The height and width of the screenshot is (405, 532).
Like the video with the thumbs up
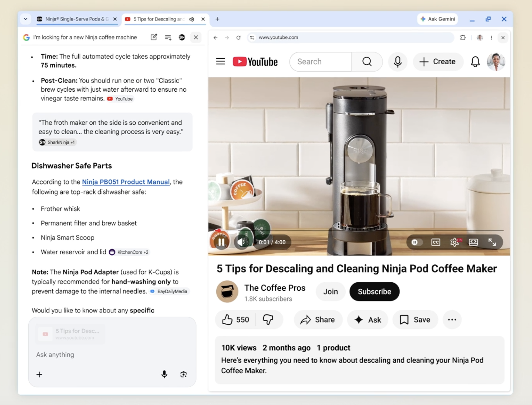click(x=228, y=320)
